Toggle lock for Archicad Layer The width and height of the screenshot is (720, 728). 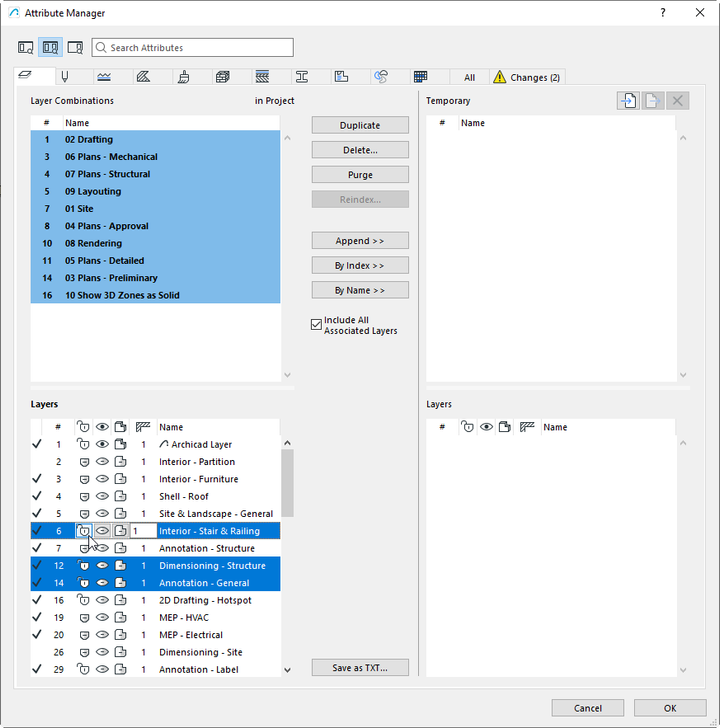point(83,444)
